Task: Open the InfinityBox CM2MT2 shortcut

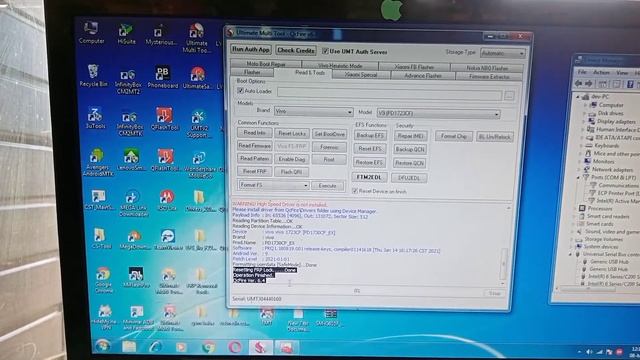Action: (x=128, y=81)
